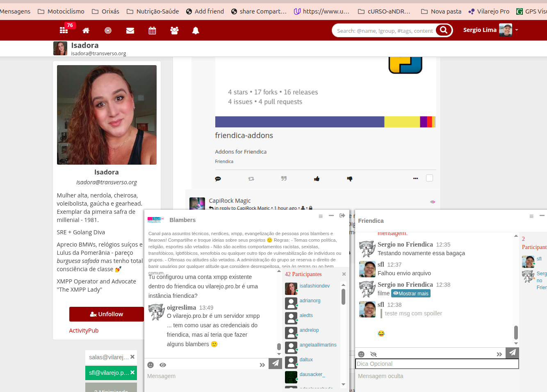This screenshot has width=547, height=392.
Task: Comment on the friendica-addons post
Action: pyautogui.click(x=218, y=179)
